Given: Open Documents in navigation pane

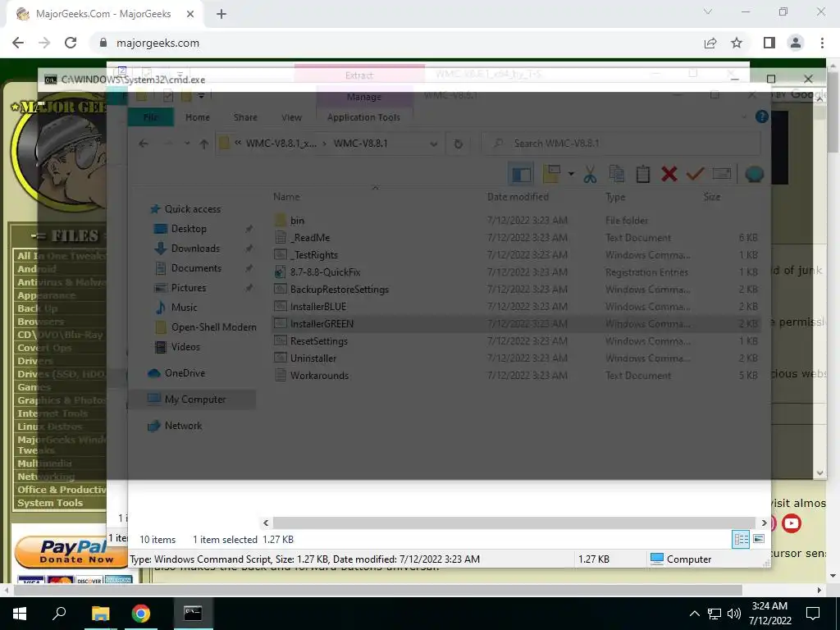Looking at the screenshot, I should [196, 268].
